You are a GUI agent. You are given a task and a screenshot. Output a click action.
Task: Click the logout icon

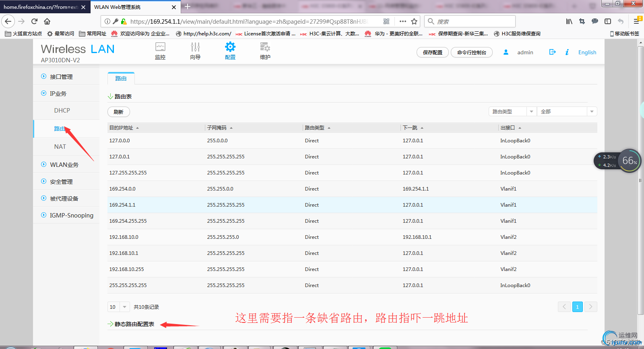[553, 52]
